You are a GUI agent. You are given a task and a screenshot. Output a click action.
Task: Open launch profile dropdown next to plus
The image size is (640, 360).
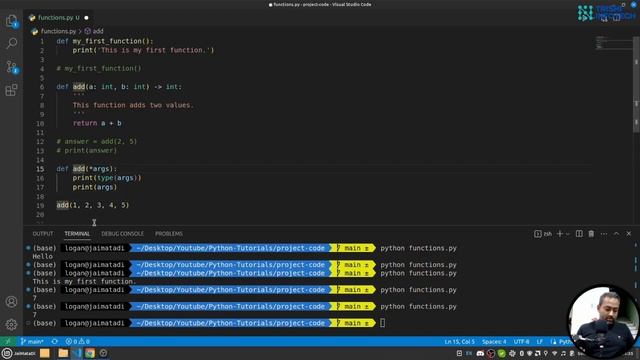(567, 234)
